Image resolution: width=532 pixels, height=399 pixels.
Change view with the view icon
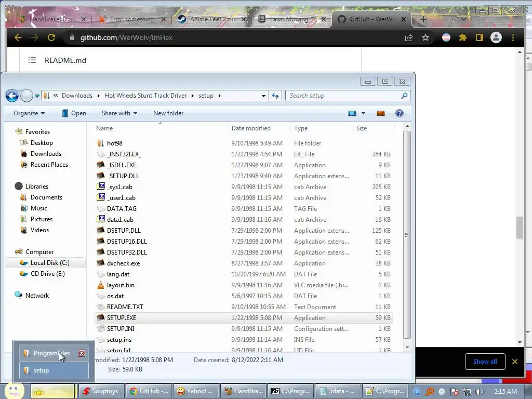click(x=352, y=113)
